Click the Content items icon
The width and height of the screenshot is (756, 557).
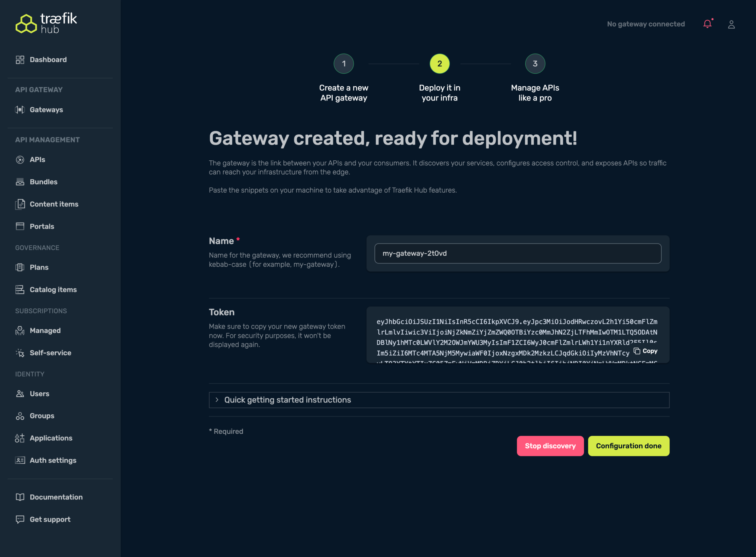[20, 204]
